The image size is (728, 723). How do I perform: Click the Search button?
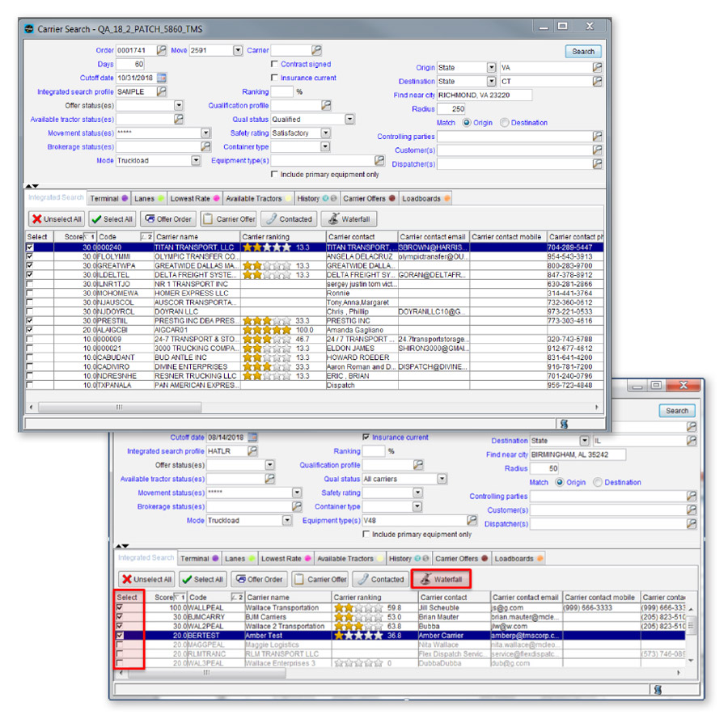click(x=582, y=50)
